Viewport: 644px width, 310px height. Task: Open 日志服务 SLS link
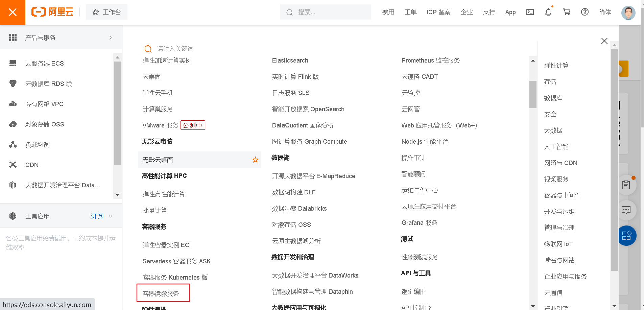pyautogui.click(x=291, y=93)
